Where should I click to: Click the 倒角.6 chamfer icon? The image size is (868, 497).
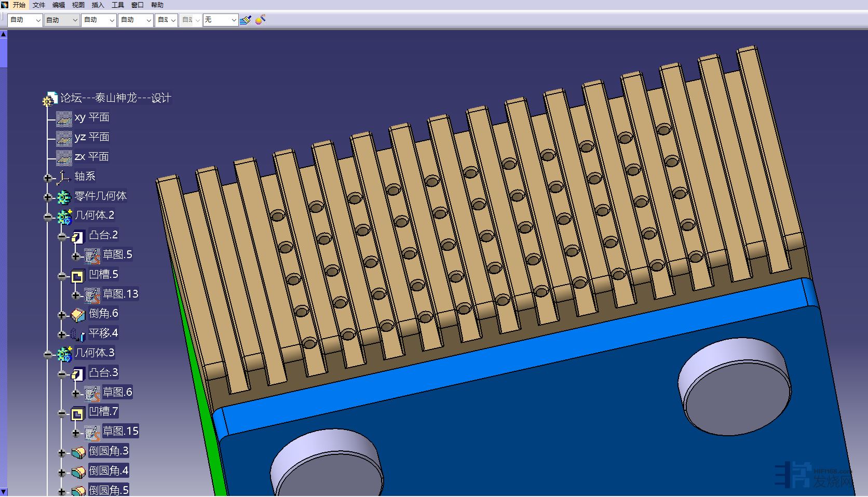pyautogui.click(x=78, y=314)
